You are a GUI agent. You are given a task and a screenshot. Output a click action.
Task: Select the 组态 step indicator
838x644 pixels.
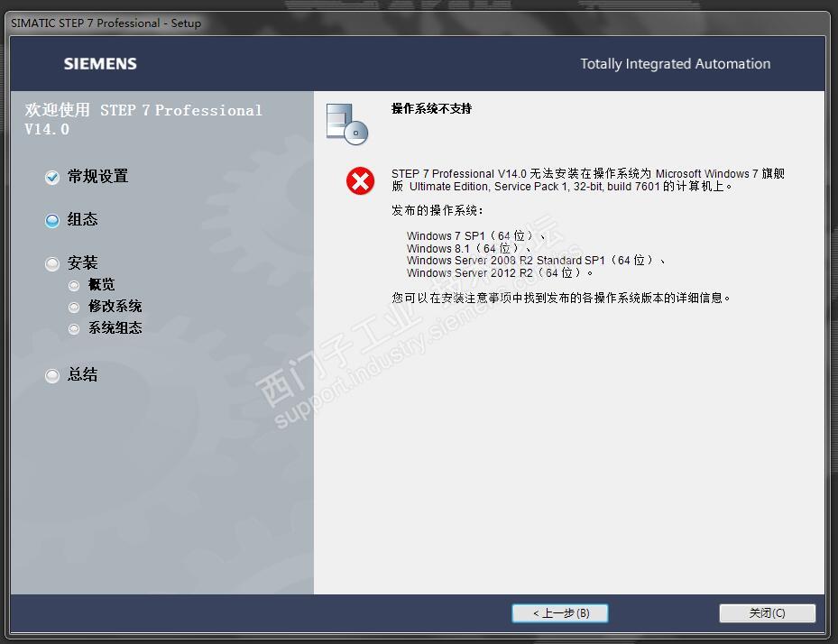(51, 220)
